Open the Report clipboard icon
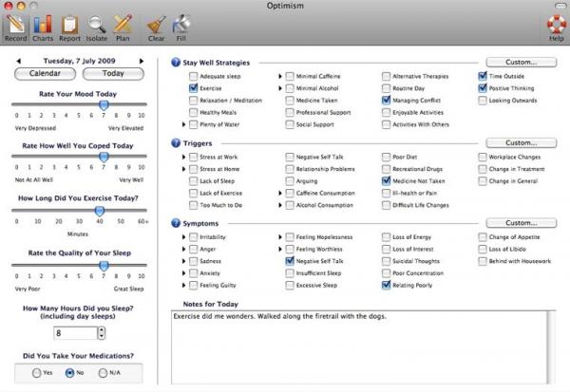 [x=69, y=28]
